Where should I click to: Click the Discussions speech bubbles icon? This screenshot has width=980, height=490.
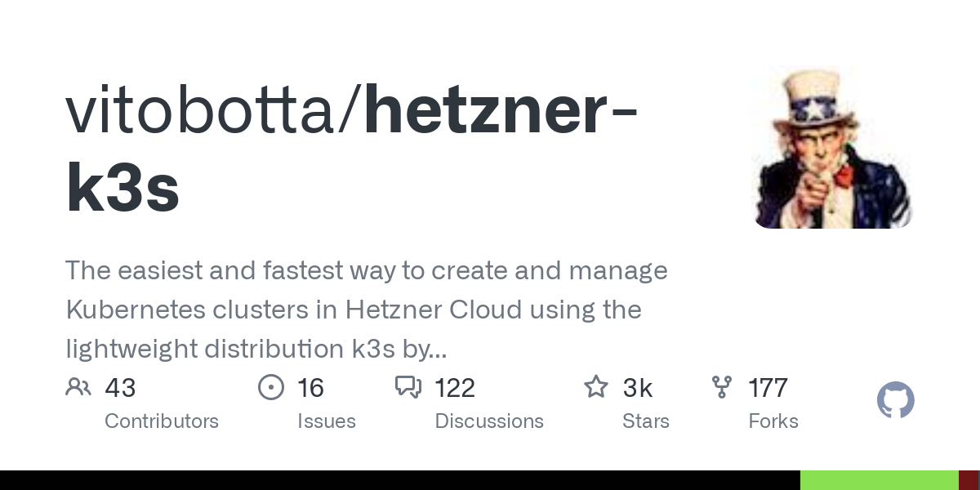coord(408,387)
